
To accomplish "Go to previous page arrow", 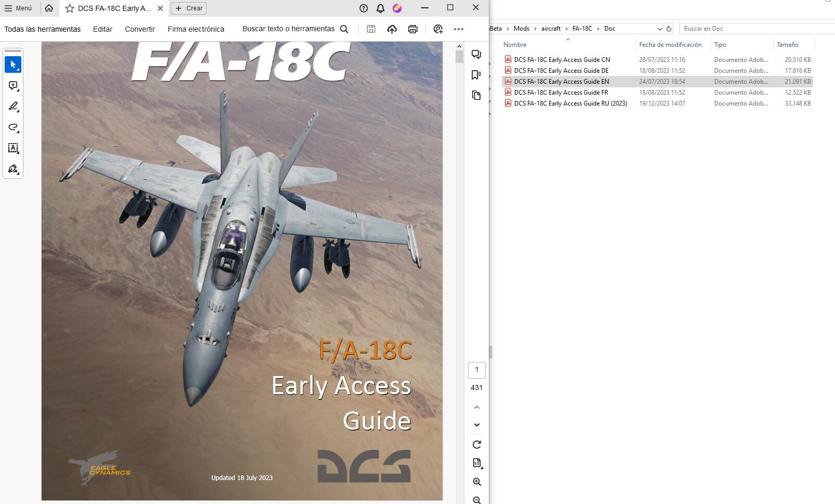I will [477, 407].
